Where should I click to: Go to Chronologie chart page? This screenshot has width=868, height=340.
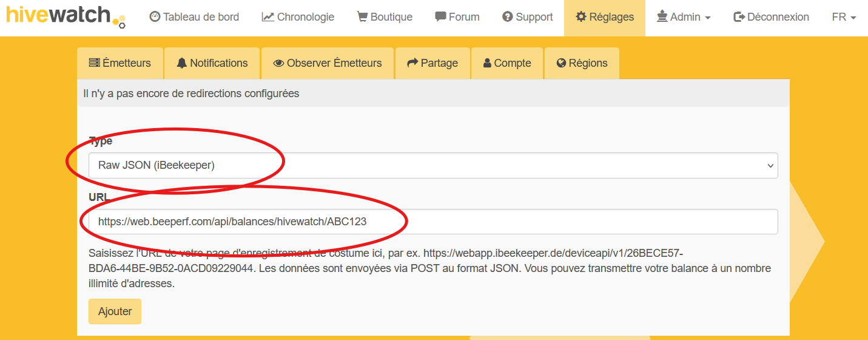(x=298, y=17)
